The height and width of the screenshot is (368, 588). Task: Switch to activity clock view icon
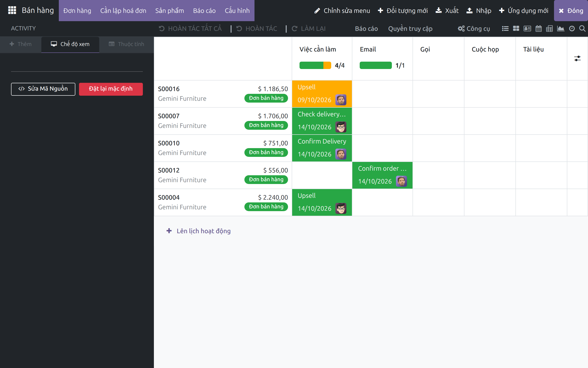[x=572, y=29]
